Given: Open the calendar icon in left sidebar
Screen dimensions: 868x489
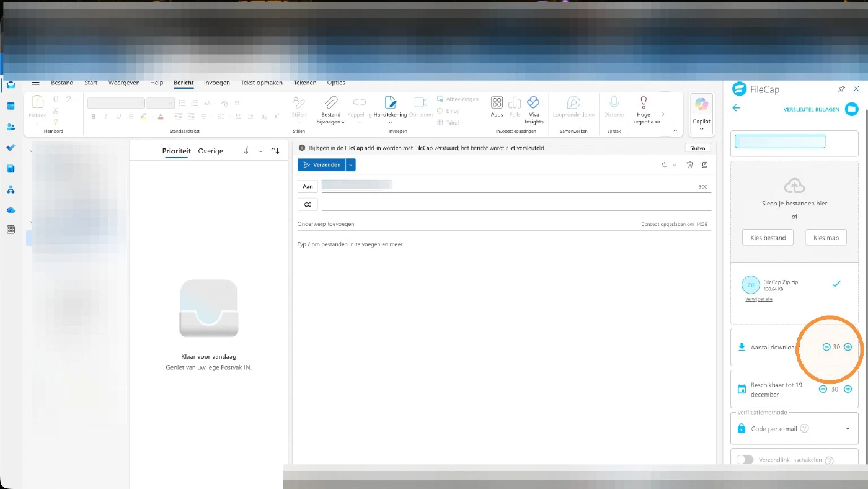Looking at the screenshot, I should pyautogui.click(x=11, y=106).
